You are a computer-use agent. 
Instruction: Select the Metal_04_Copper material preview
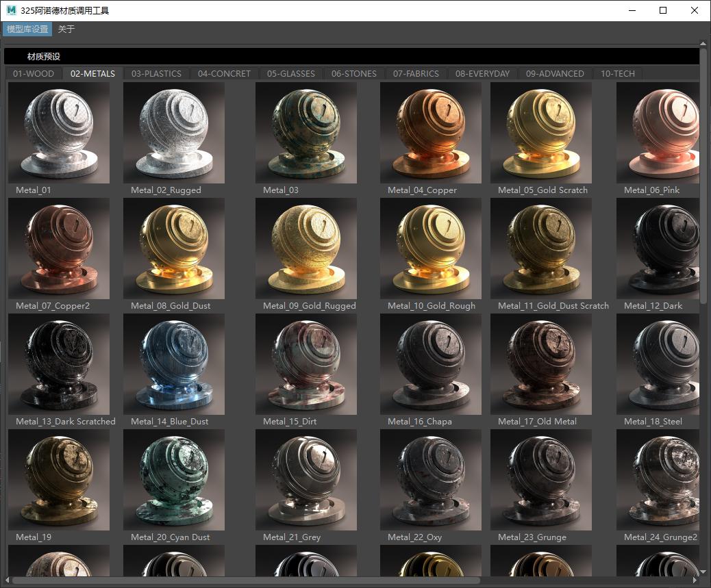[430, 133]
